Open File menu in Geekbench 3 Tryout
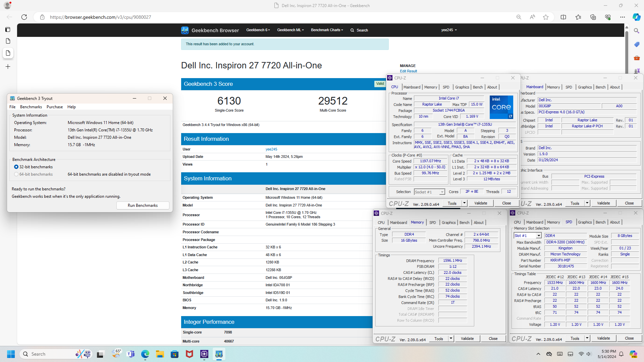644x362 pixels. (12, 107)
